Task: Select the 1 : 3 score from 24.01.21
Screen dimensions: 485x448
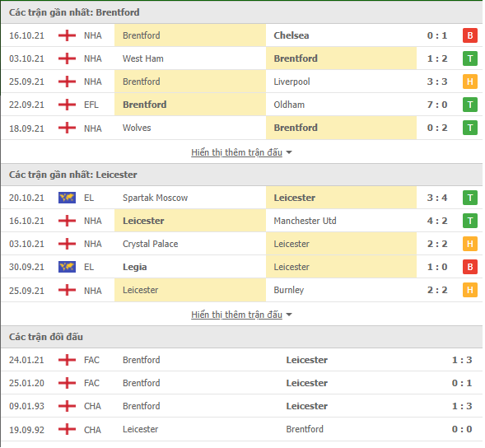Action: (x=462, y=360)
